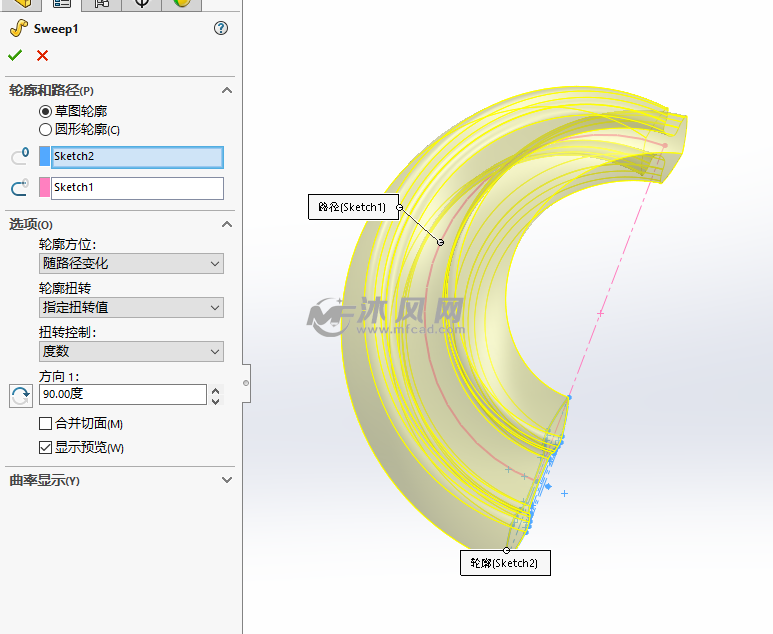Switch to the ConfigurationManager tab

pos(102,4)
